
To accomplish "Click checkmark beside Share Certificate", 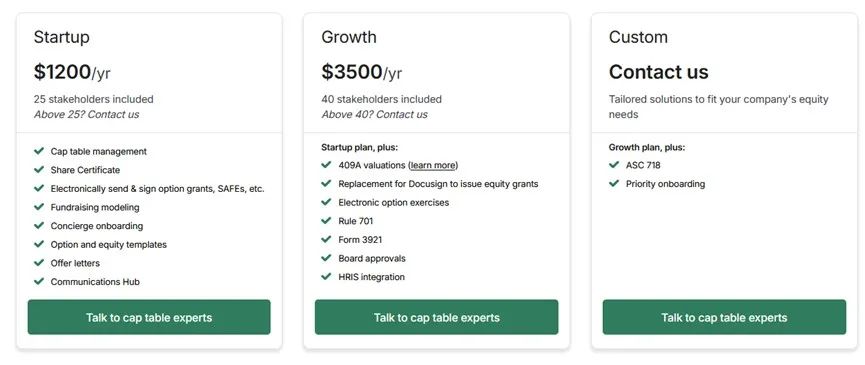I will pyautogui.click(x=39, y=169).
